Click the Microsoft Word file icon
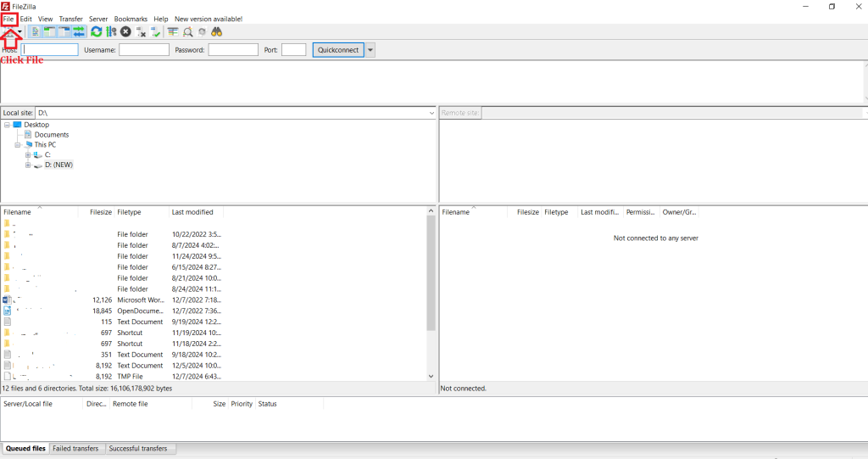 [x=7, y=299]
